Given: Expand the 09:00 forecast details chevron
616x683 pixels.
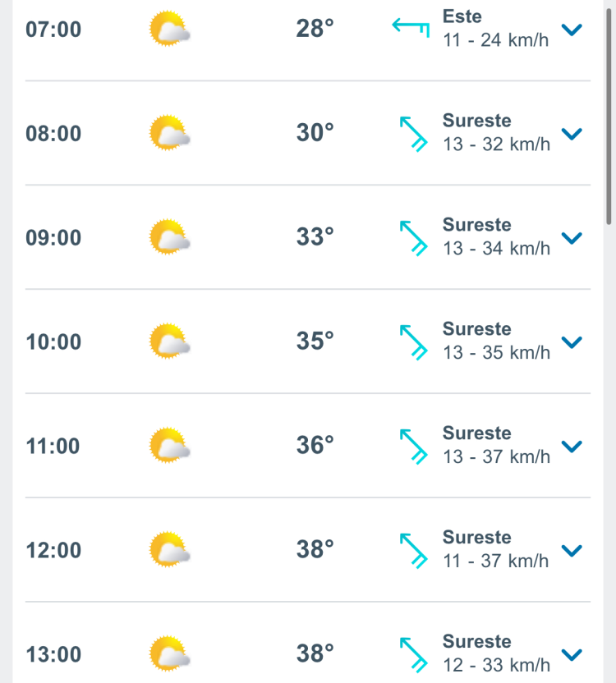Looking at the screenshot, I should point(572,238).
